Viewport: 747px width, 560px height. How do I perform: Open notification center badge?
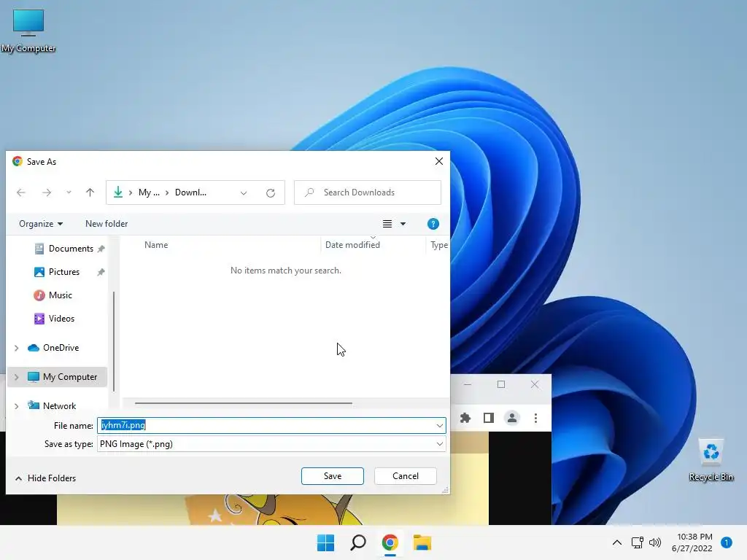point(727,542)
